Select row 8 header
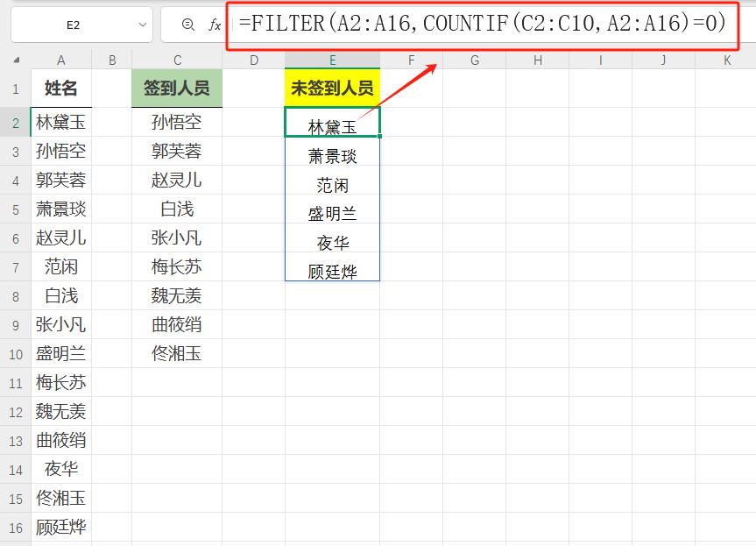This screenshot has width=756, height=546. (16, 295)
